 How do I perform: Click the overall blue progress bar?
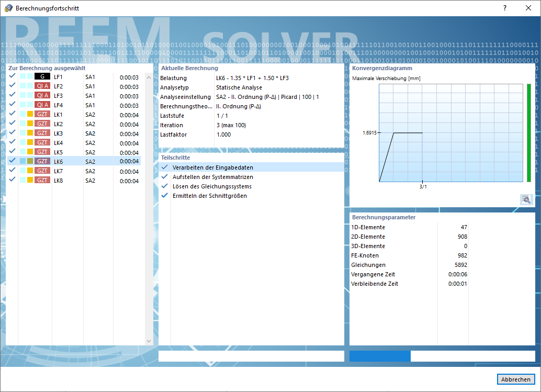coord(442,356)
